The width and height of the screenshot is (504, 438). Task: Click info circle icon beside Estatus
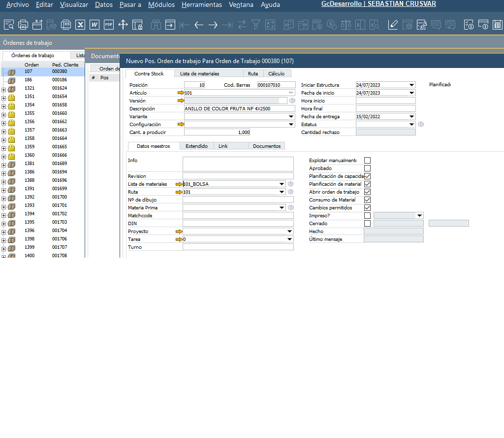tap(421, 124)
